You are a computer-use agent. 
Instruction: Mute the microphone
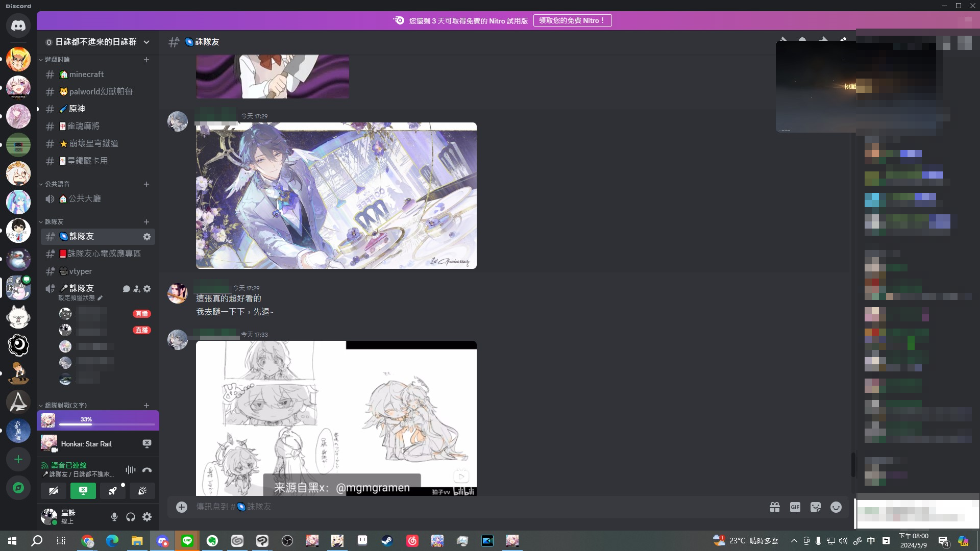pos(114,517)
